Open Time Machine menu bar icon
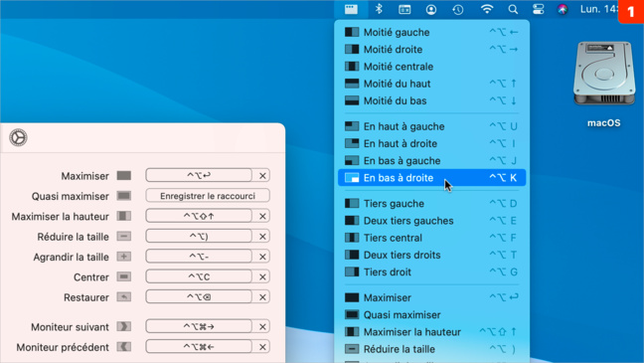Viewport: 644px width, 363px height. point(458,10)
